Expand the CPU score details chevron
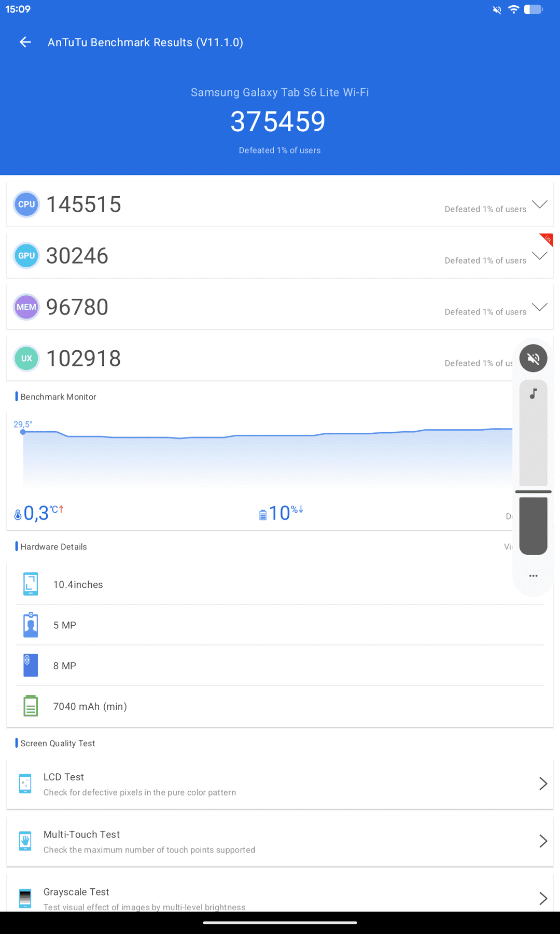560x934 pixels. coord(540,204)
